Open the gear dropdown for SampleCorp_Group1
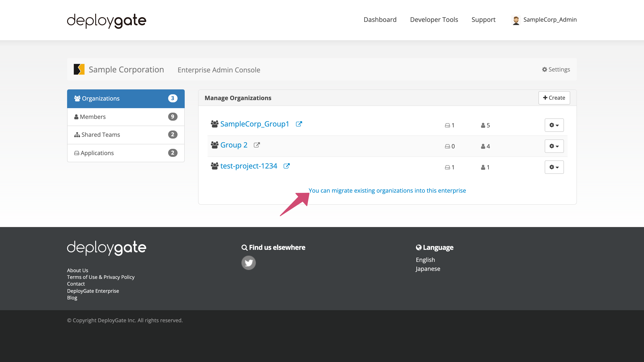This screenshot has width=644, height=362. click(554, 125)
